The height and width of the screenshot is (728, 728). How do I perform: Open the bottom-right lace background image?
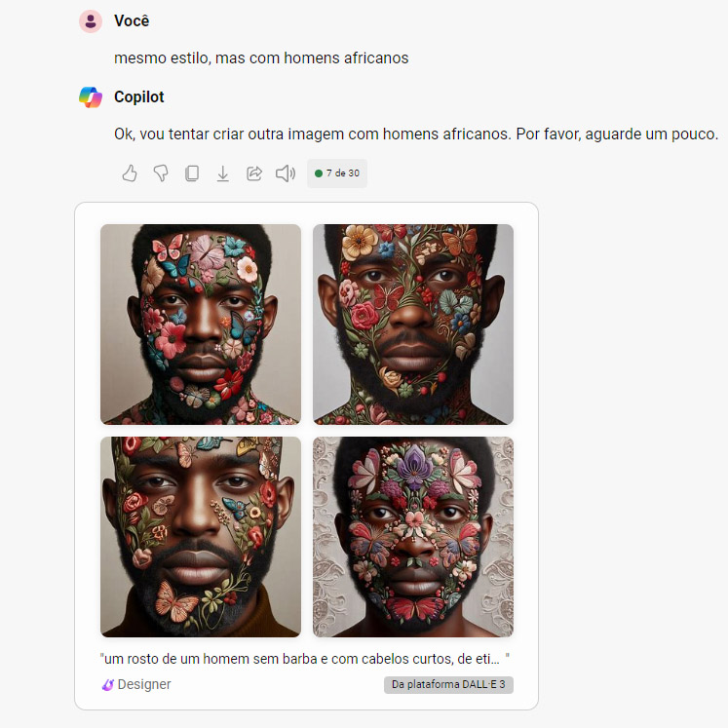tap(413, 537)
